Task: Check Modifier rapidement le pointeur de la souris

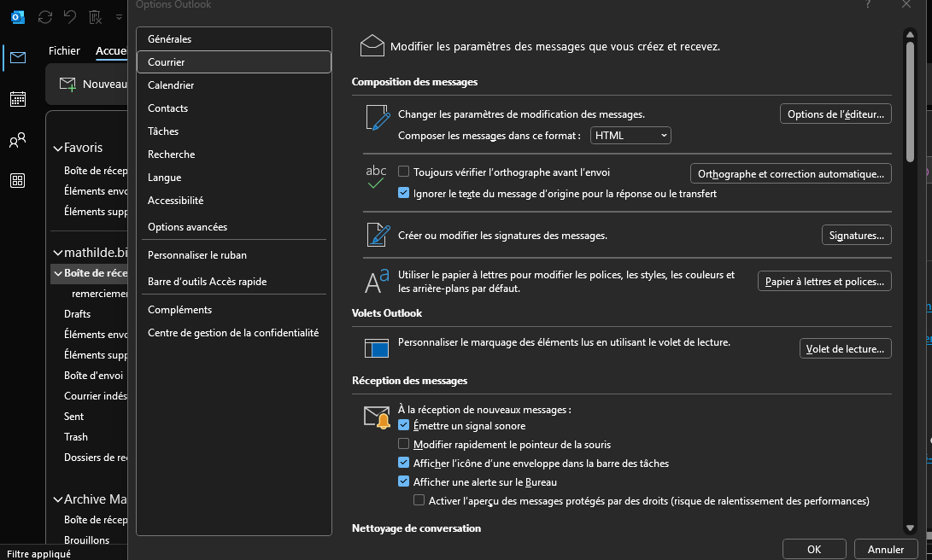Action: [x=403, y=444]
